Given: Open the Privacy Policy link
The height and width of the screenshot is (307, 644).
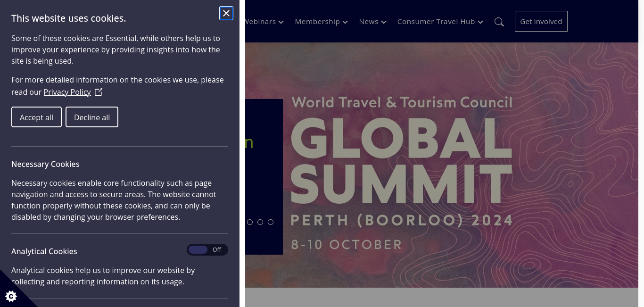Looking at the screenshot, I should click(x=67, y=92).
